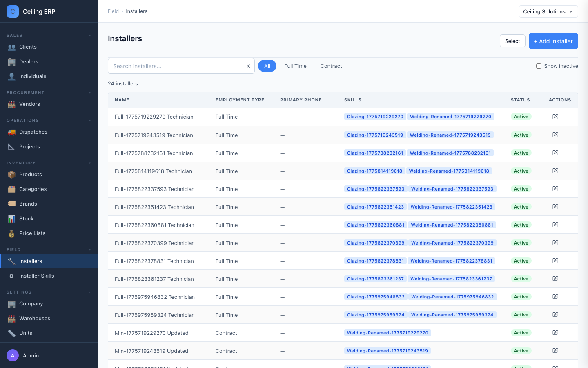
Task: Select the Installers sidebar item
Action: 49,261
